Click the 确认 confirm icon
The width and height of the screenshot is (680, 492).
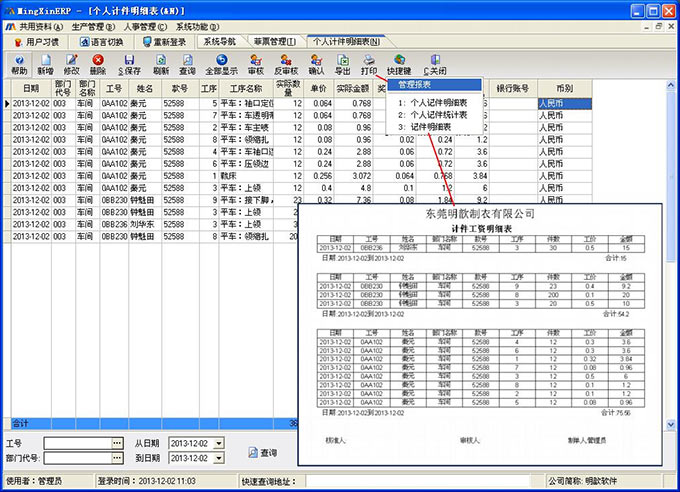316,64
